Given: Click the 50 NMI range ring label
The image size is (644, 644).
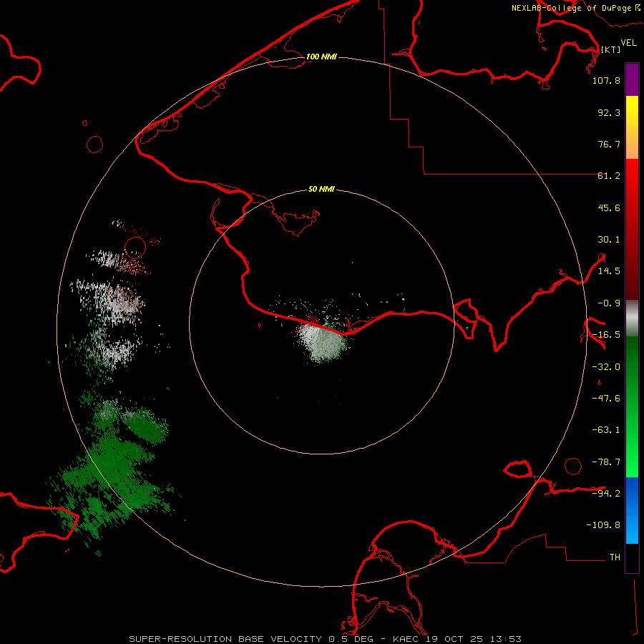Looking at the screenshot, I should pyautogui.click(x=321, y=190).
